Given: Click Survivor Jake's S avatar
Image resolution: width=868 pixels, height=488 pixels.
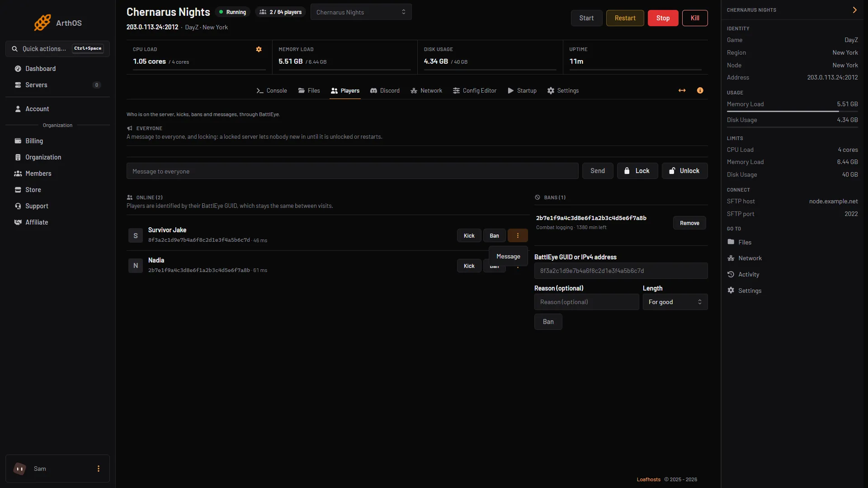Looking at the screenshot, I should click(136, 236).
